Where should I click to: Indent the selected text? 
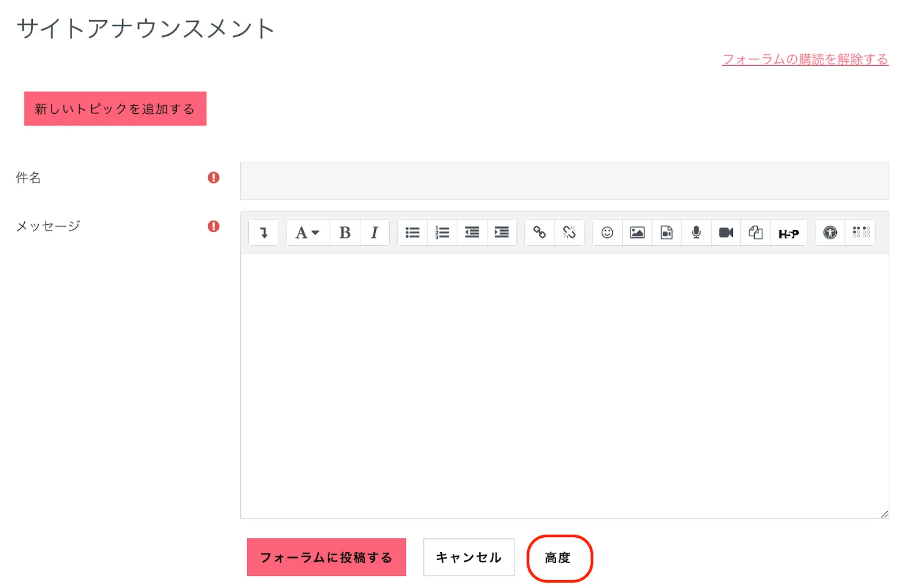coord(502,233)
